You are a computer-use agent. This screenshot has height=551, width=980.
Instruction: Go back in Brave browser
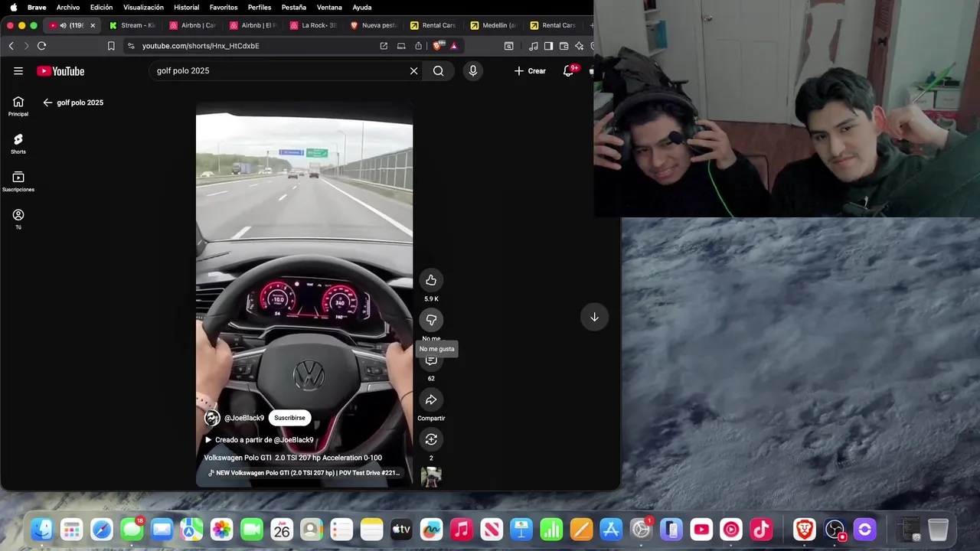(x=11, y=46)
